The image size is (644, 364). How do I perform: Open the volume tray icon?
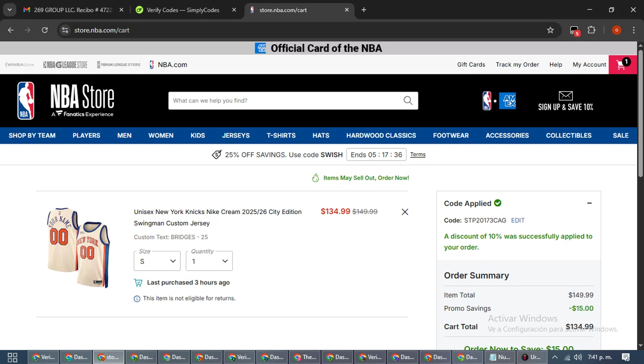[578, 357]
